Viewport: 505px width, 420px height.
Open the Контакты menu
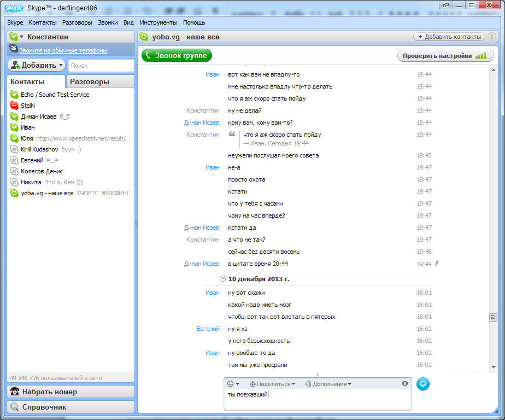coord(43,22)
